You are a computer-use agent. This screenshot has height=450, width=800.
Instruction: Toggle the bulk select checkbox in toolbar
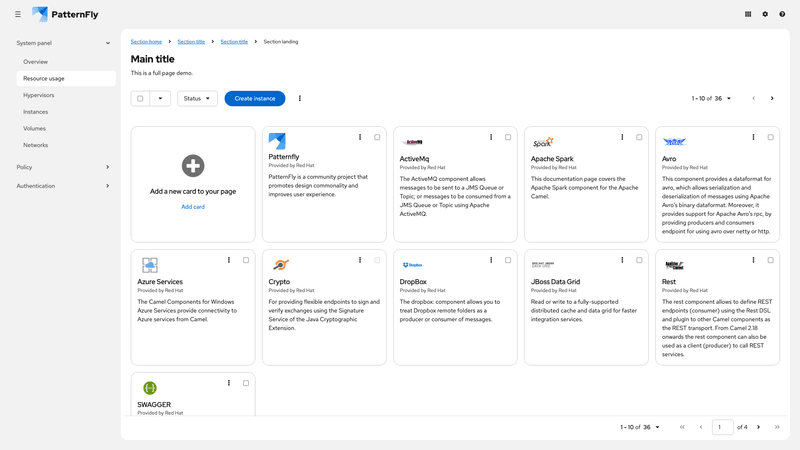(x=140, y=99)
